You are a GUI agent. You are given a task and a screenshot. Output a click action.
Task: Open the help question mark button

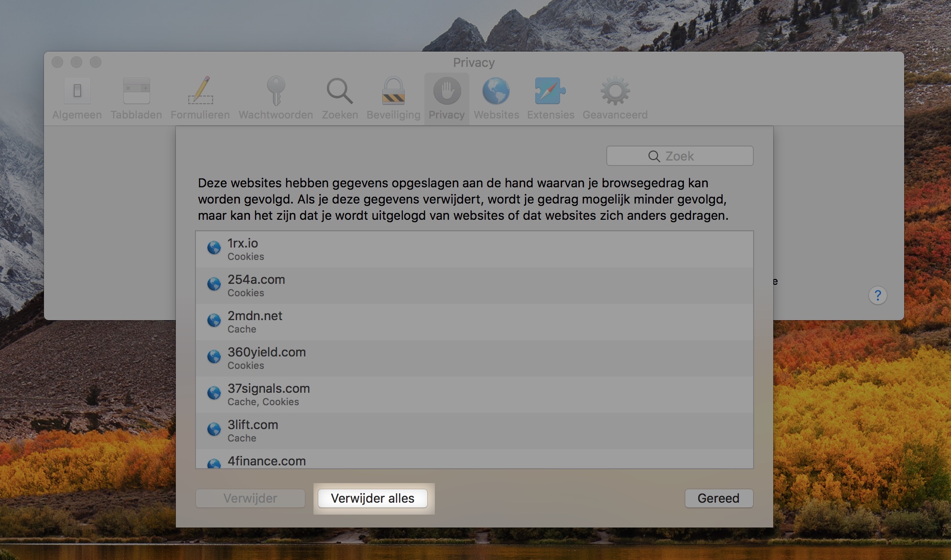click(877, 296)
